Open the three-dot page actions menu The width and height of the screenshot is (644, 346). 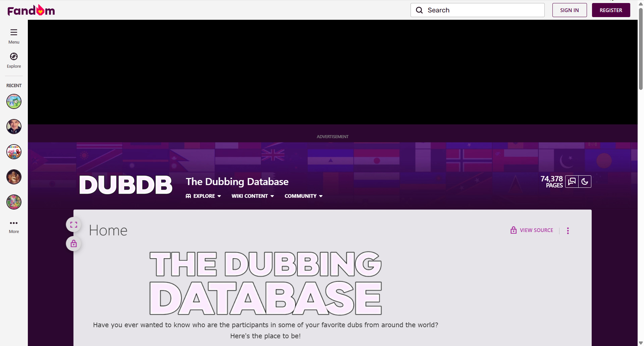pos(568,231)
